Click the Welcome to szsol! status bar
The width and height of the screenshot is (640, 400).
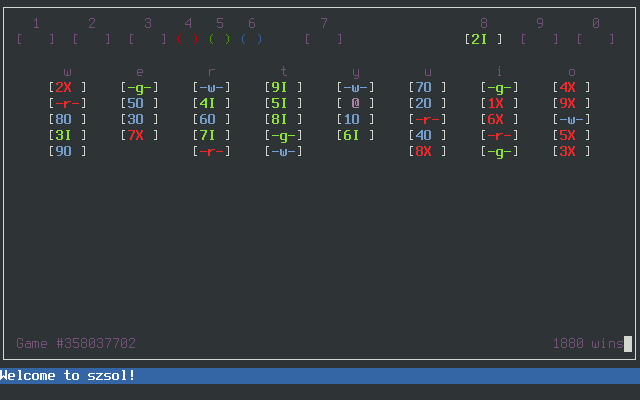tap(320, 376)
